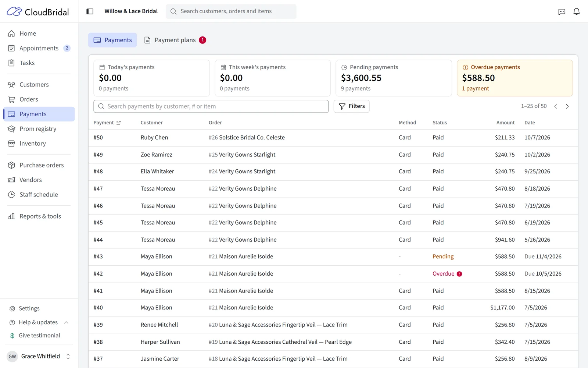Open payment #43 Pending status
Screen dimensions: 588x368
(443, 256)
